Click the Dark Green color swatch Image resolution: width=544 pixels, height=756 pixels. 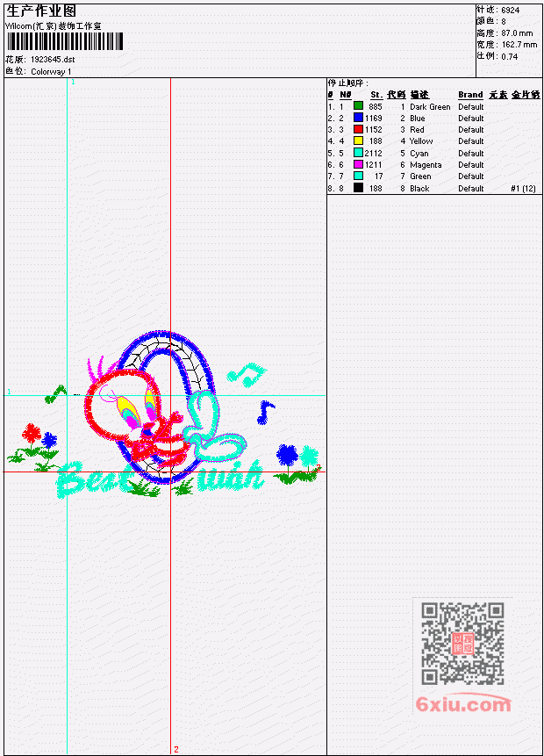(x=358, y=105)
